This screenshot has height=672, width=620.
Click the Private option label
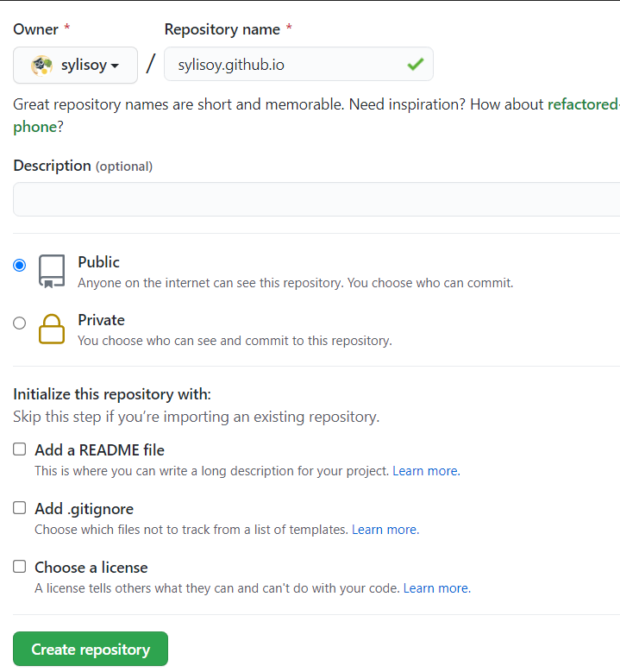[101, 320]
